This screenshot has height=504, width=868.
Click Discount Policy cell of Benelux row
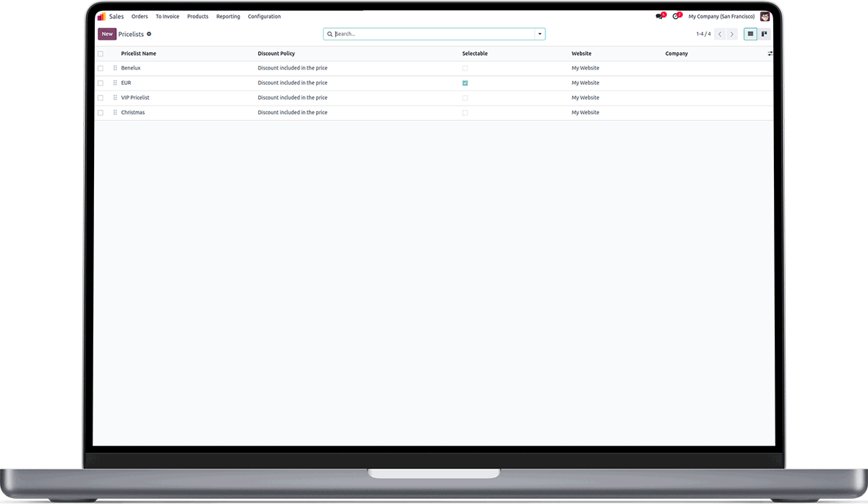pyautogui.click(x=292, y=68)
